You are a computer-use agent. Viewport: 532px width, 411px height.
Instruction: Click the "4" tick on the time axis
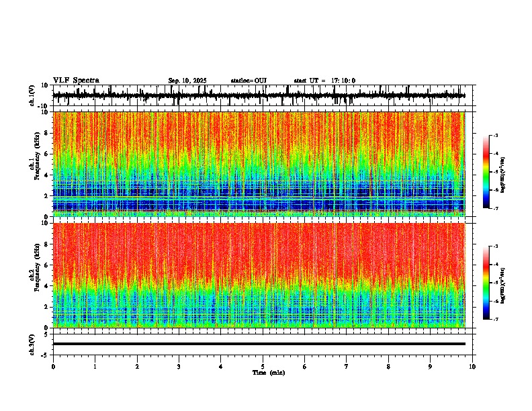point(220,367)
